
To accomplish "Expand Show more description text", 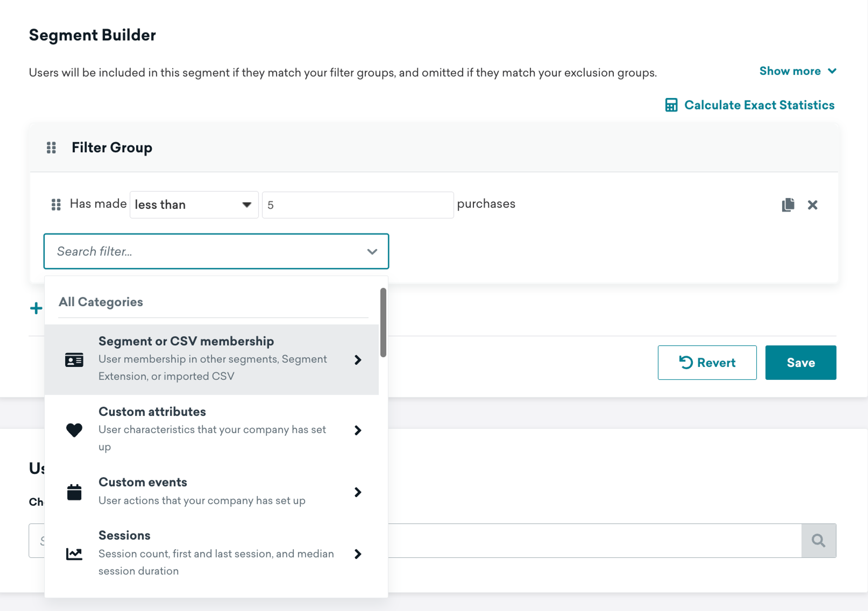I will tap(797, 71).
